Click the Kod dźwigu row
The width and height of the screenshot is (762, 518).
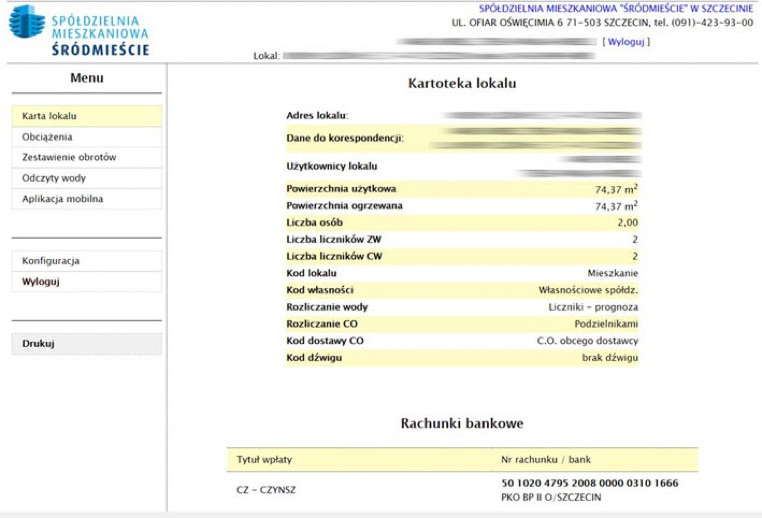tap(462, 357)
